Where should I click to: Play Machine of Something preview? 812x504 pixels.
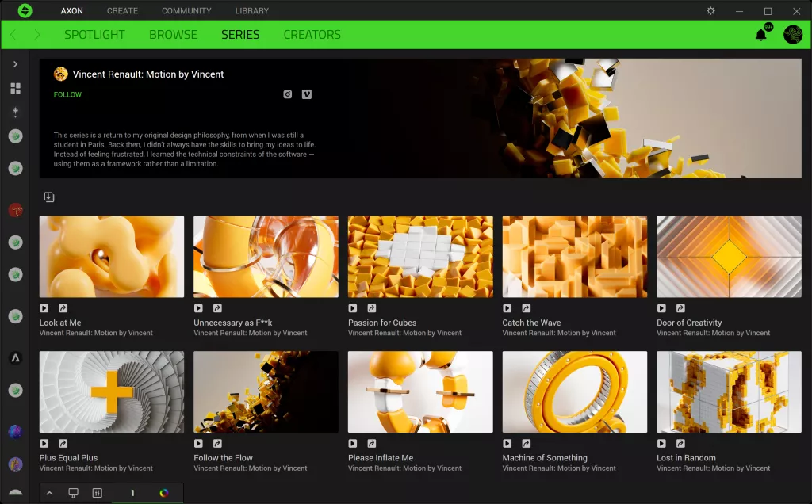507,444
